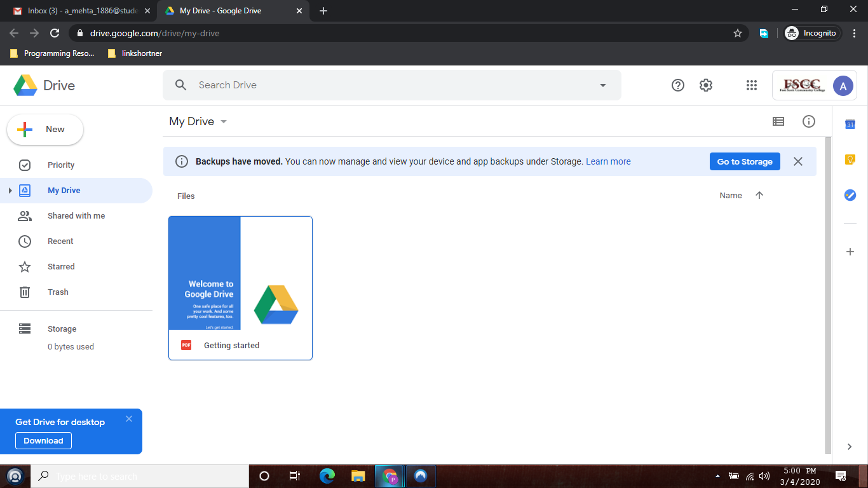The width and height of the screenshot is (868, 488).
Task: Open Google Keep side panel icon
Action: [850, 159]
